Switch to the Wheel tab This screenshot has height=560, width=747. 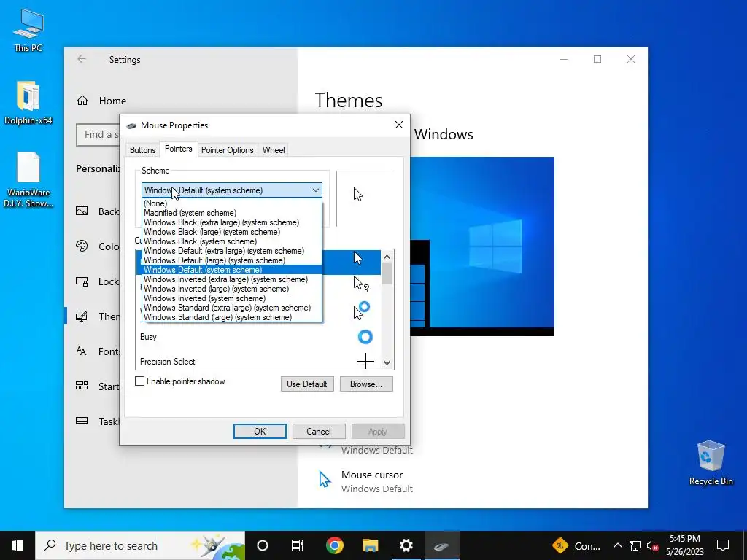[274, 150]
